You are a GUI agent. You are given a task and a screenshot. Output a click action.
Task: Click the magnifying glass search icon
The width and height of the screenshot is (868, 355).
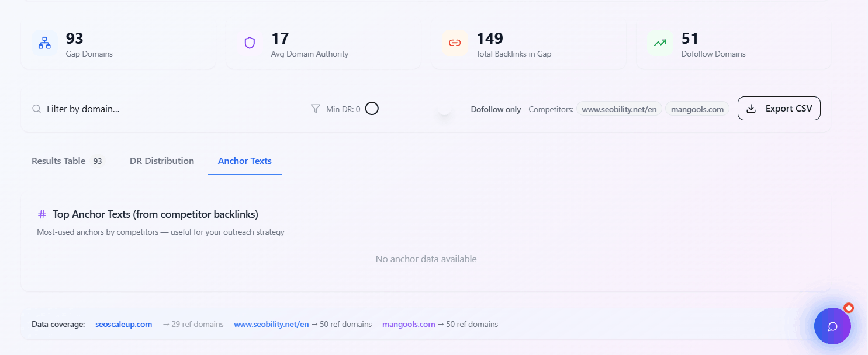click(x=36, y=108)
